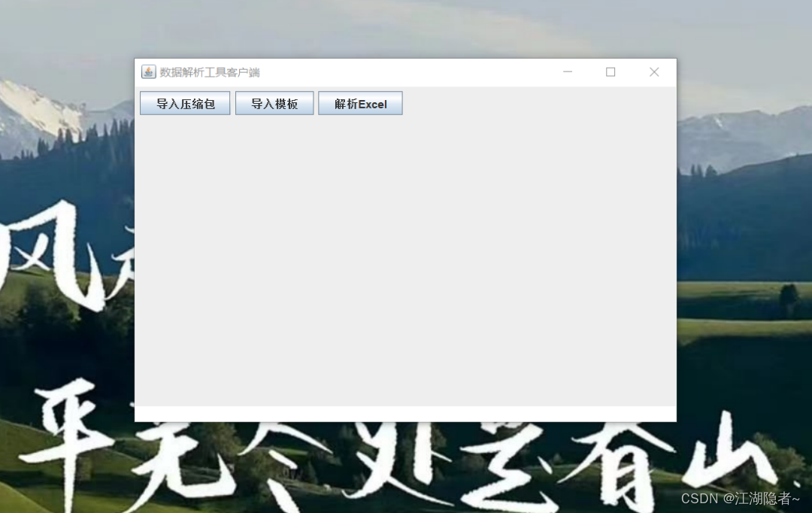Close the 数据解析工具客户端 window
Viewport: 812px width, 513px height.
click(x=654, y=72)
